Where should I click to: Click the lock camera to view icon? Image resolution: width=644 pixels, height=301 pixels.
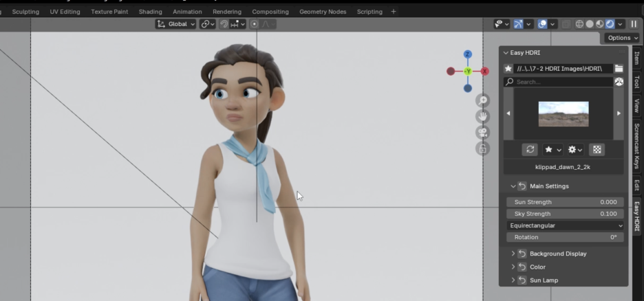(482, 148)
